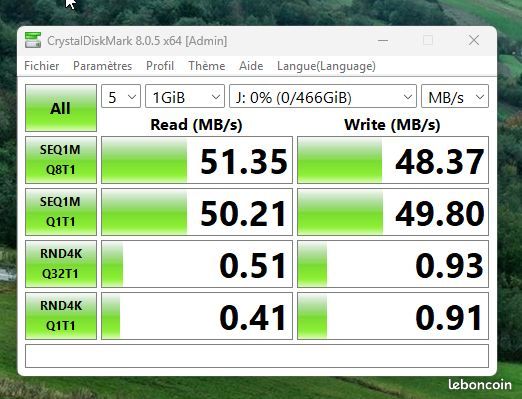Start the RND4K Q1T1 test

(61, 316)
